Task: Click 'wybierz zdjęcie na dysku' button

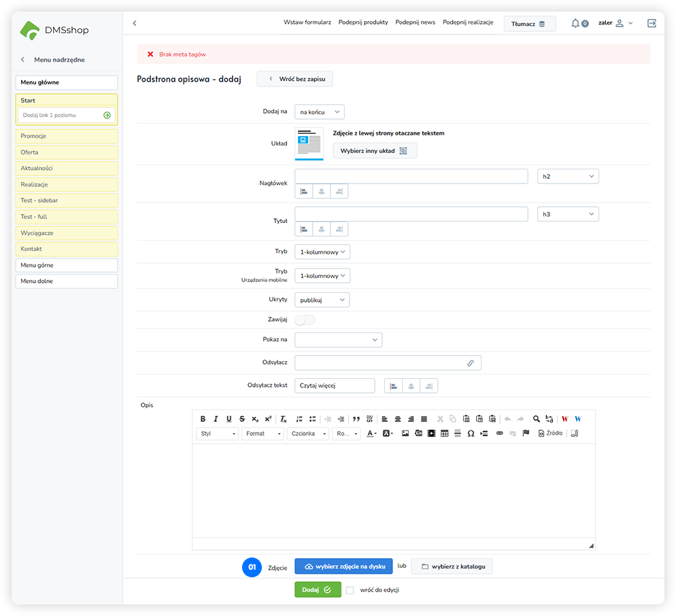Action: 343,566
